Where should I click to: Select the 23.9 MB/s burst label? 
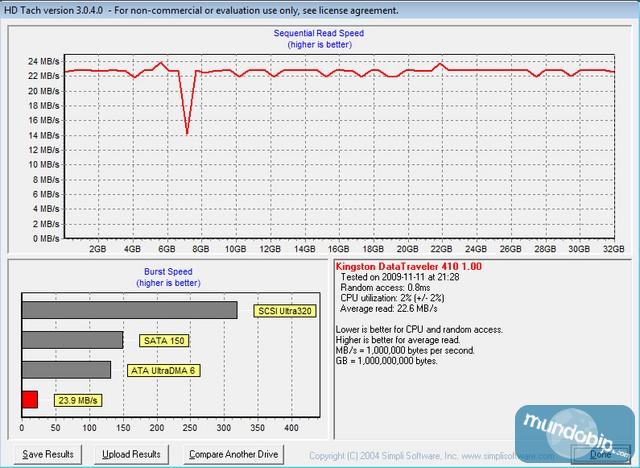click(x=78, y=400)
